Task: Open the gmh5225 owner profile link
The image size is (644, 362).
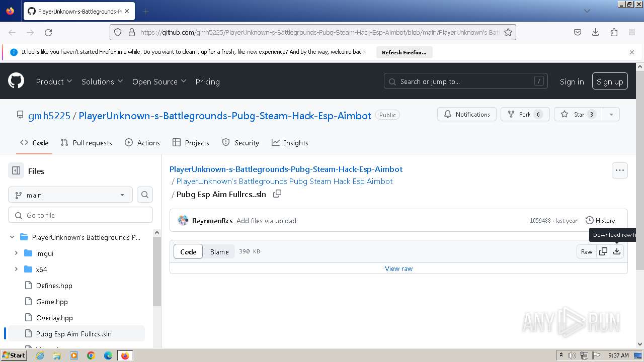Action: [49, 116]
